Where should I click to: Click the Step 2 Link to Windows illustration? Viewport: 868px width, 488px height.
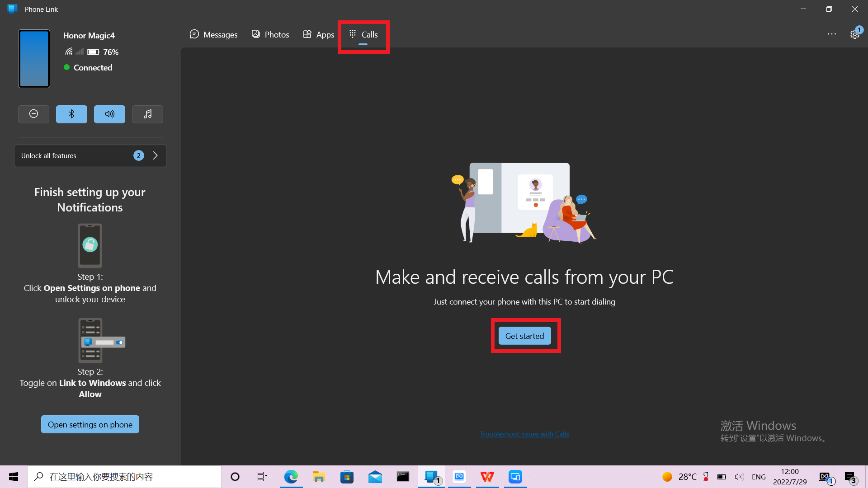101,341
